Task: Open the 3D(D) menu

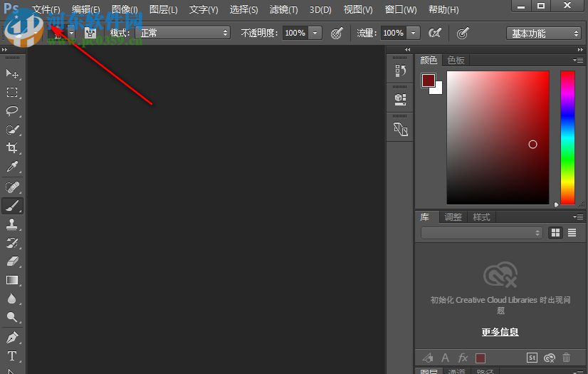Action: pos(320,10)
